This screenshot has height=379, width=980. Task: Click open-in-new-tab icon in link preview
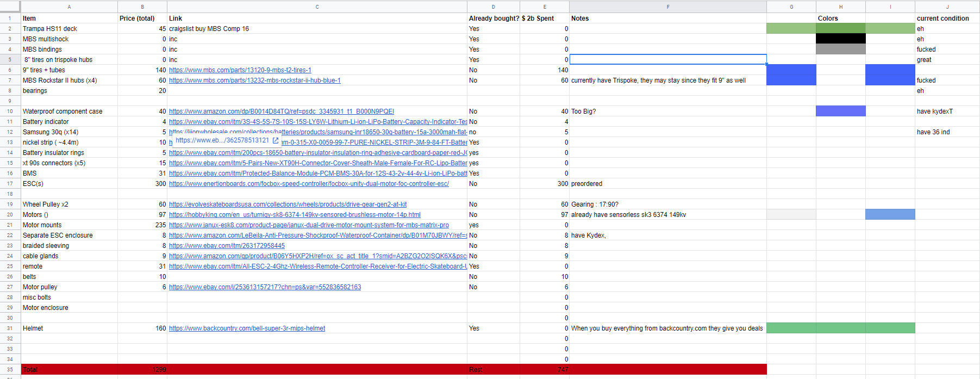coord(276,140)
